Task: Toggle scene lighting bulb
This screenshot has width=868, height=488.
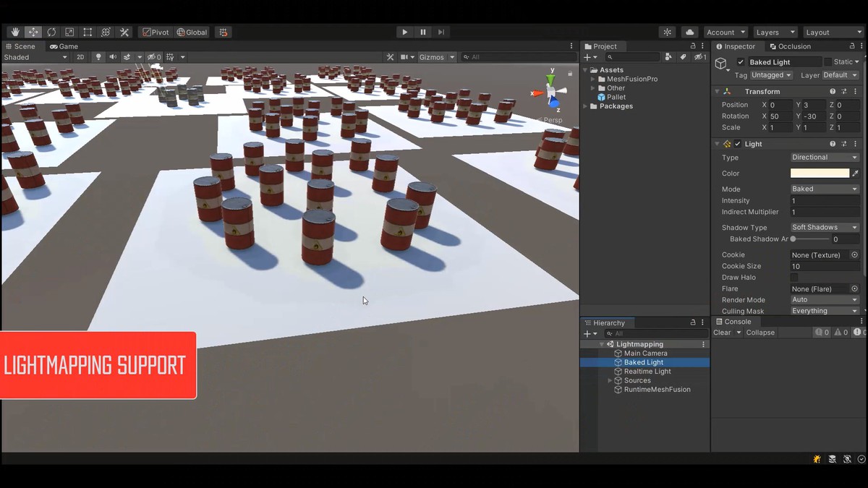Action: pyautogui.click(x=98, y=57)
